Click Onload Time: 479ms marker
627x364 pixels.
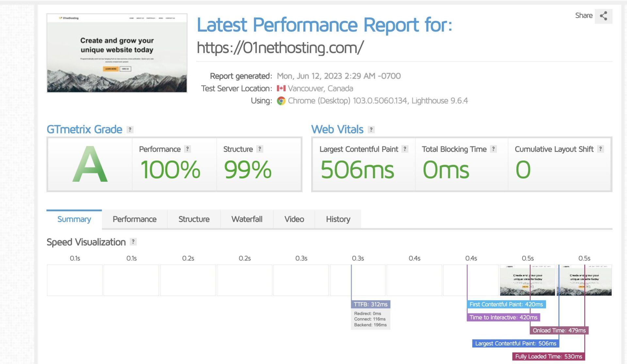pos(559,330)
